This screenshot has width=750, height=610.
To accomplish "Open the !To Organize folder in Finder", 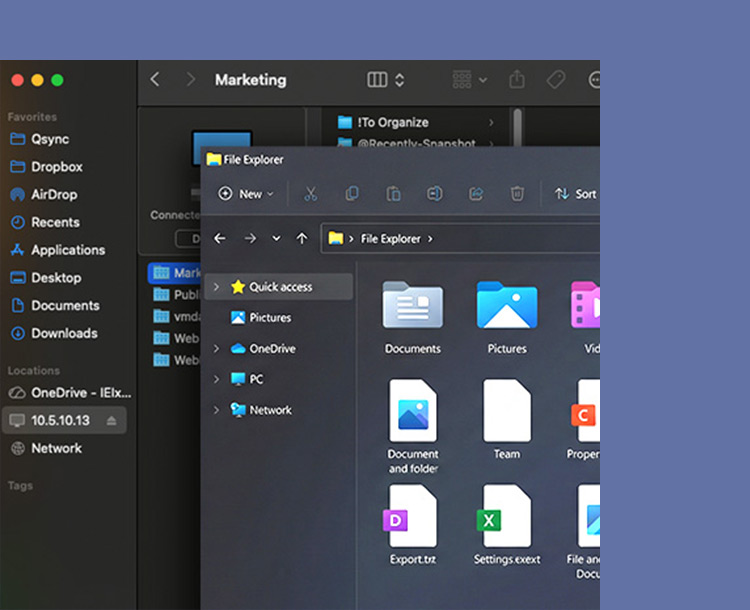I will coord(392,122).
